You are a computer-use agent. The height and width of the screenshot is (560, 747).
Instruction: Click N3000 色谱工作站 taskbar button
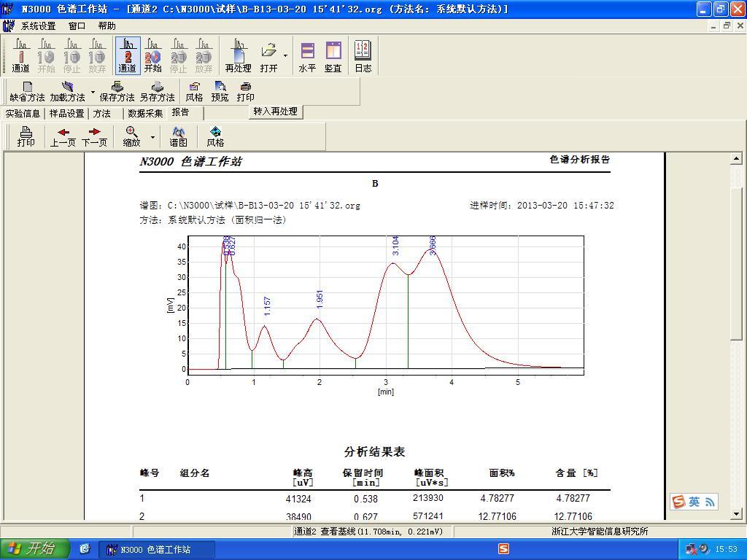point(156,550)
